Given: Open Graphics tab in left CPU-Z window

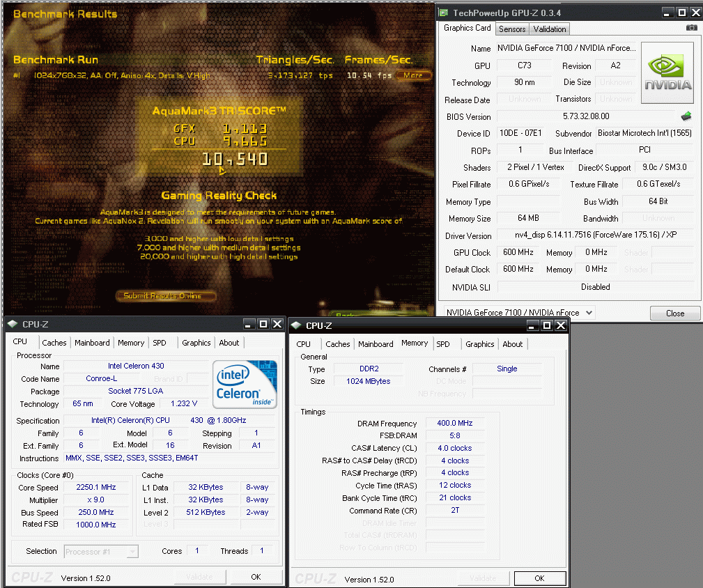Looking at the screenshot, I should click(196, 343).
